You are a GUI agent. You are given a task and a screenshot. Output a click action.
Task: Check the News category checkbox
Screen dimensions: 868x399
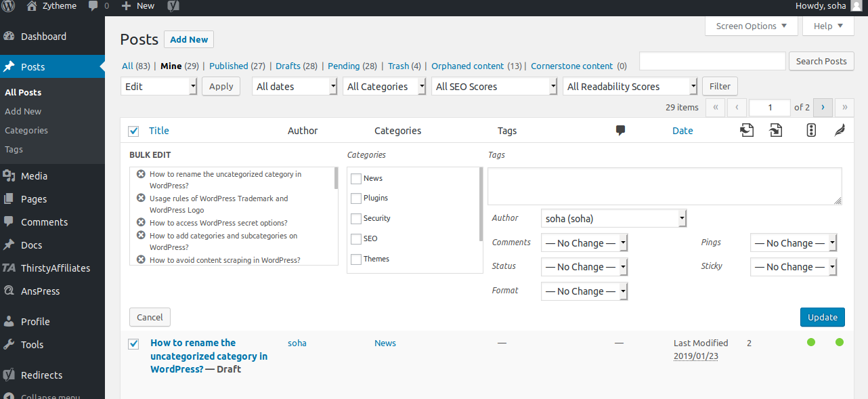click(x=356, y=179)
